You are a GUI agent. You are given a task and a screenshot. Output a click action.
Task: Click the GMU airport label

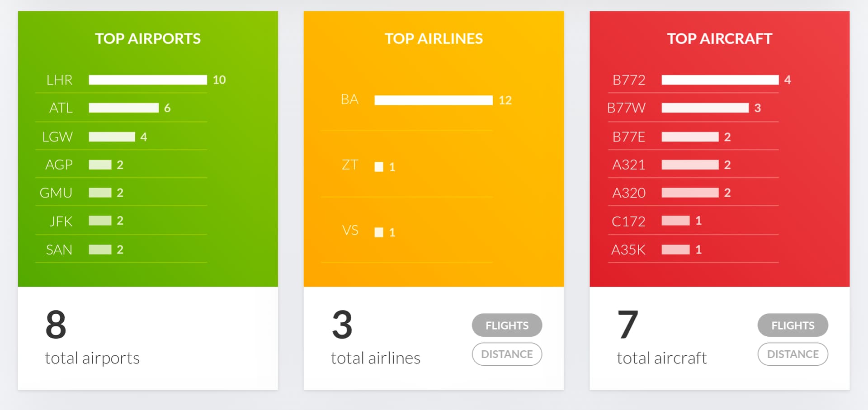click(56, 193)
